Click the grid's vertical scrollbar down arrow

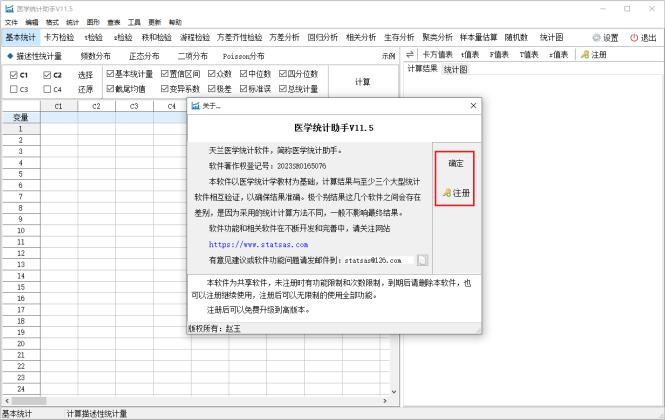pos(394,392)
